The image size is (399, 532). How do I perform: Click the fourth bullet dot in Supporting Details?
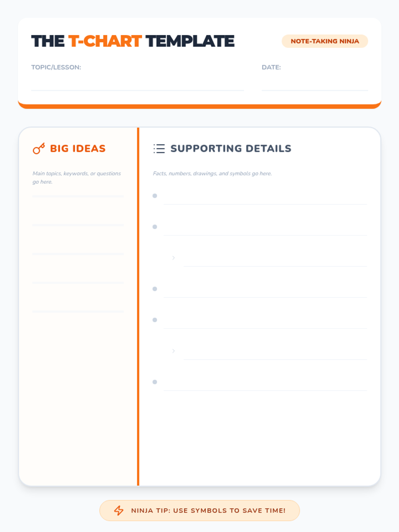click(155, 320)
